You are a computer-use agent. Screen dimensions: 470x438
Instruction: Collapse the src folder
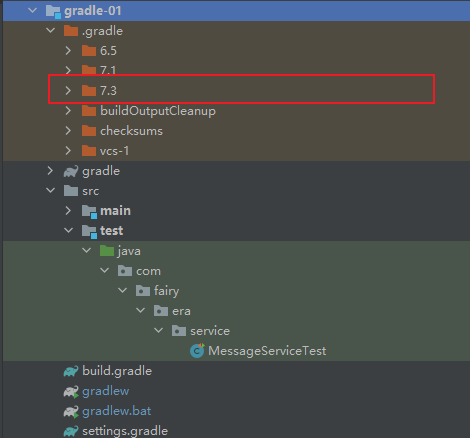(x=50, y=191)
